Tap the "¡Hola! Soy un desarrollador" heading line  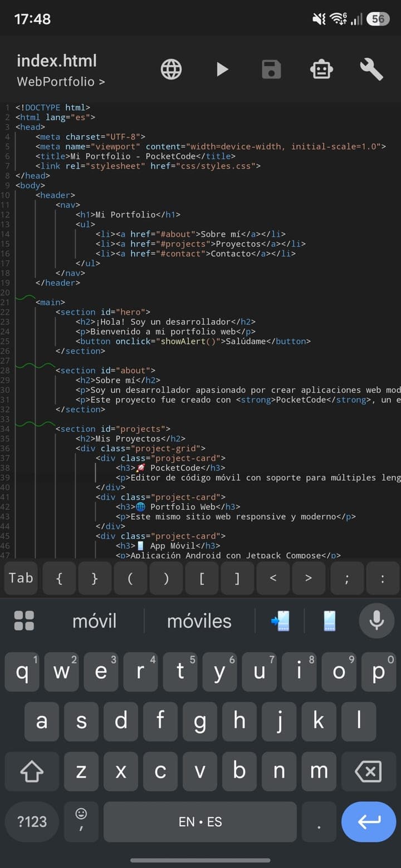(166, 322)
